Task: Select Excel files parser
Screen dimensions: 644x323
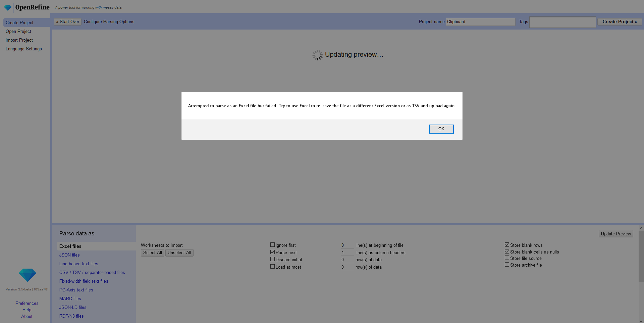Action: pos(96,246)
